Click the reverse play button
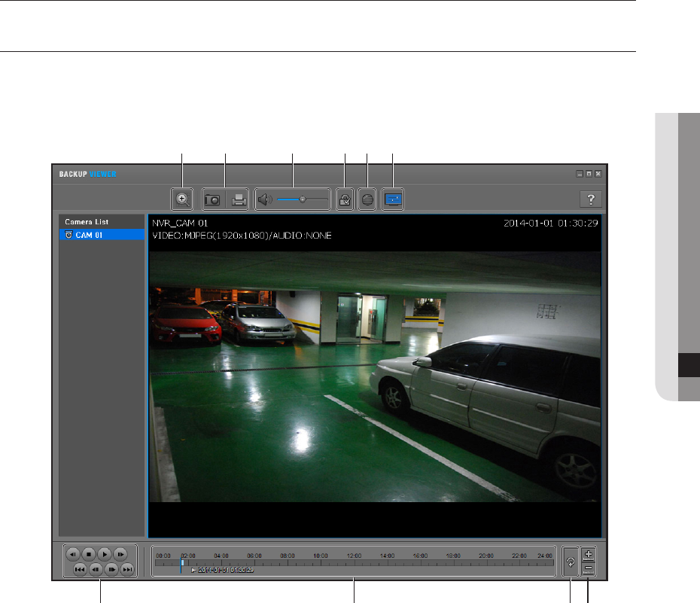This screenshot has height=603, width=700. (x=72, y=553)
